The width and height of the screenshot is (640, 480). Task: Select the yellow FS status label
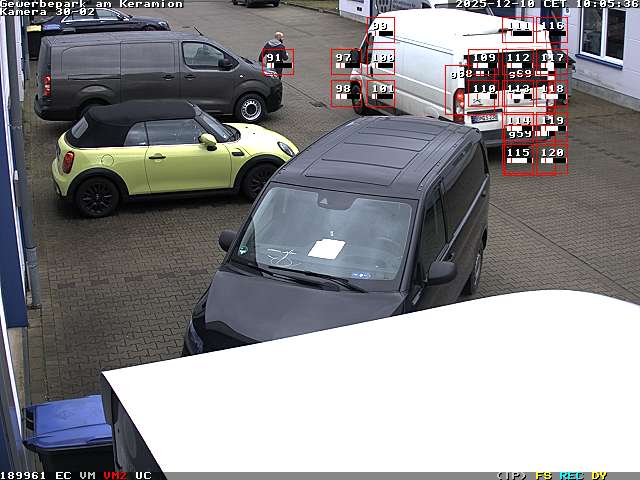coord(543,475)
